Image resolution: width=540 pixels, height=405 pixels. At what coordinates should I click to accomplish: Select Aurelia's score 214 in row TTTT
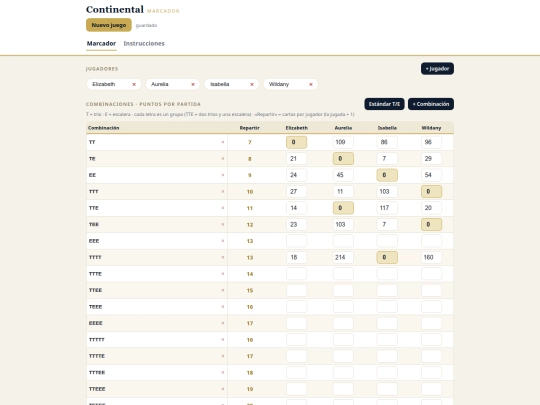[343, 257]
